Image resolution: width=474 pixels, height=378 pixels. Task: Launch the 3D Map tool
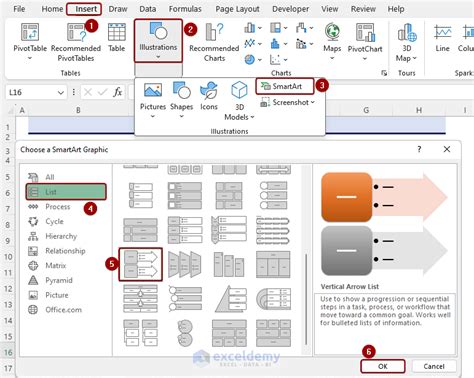(407, 42)
